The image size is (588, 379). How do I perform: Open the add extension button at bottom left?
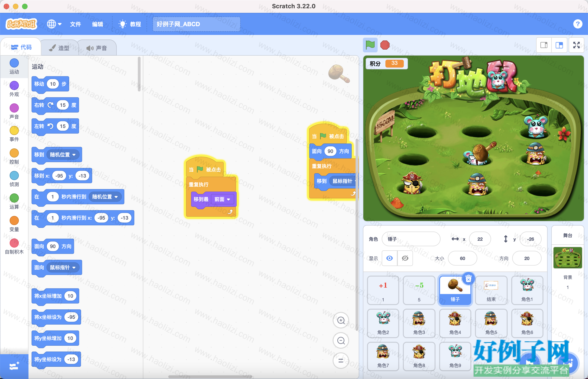(x=14, y=366)
